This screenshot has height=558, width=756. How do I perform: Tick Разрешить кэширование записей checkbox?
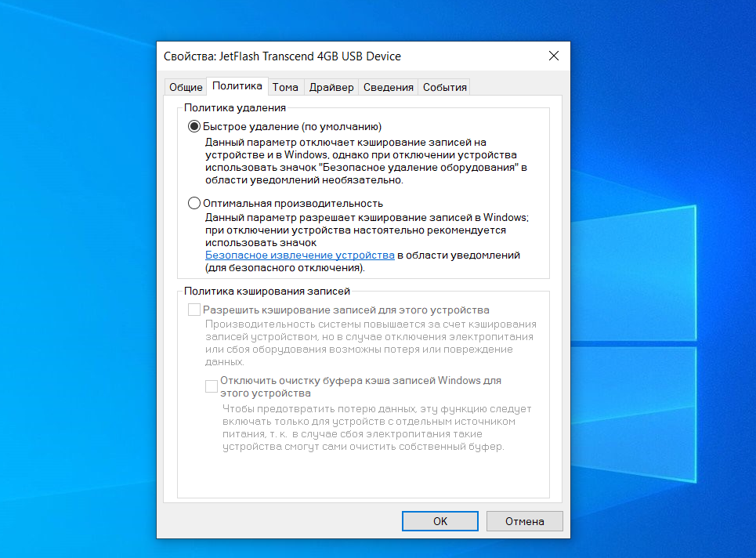(x=194, y=310)
